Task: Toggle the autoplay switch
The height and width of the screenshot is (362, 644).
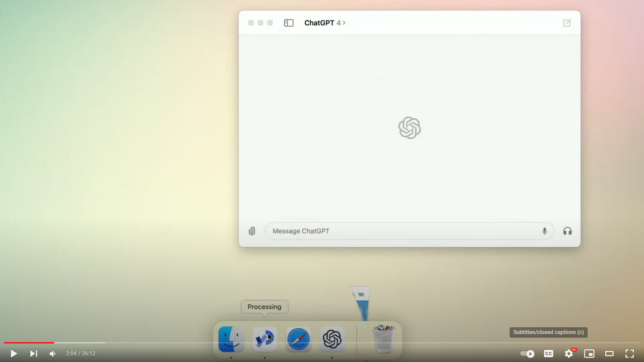Action: 527,354
